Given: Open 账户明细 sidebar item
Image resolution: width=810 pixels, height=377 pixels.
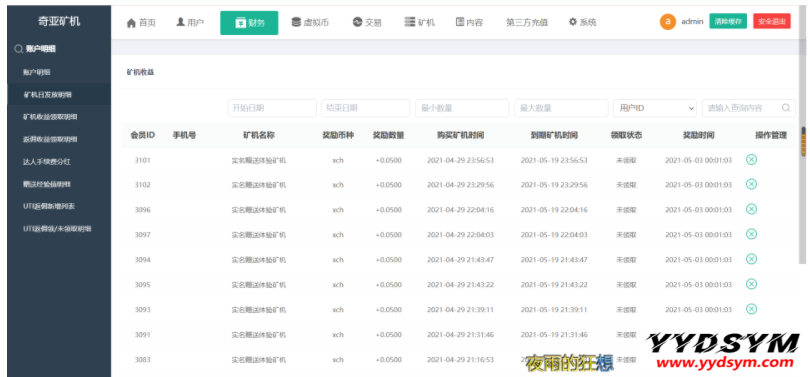Looking at the screenshot, I should [37, 72].
